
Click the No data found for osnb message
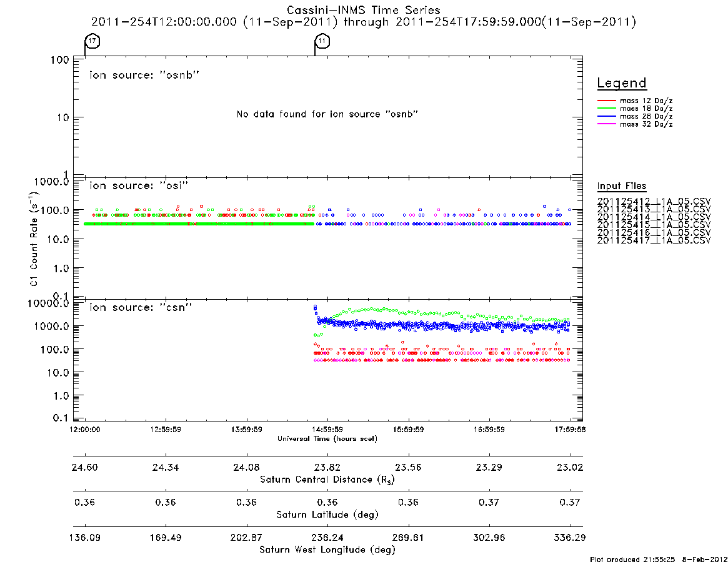pos(327,114)
